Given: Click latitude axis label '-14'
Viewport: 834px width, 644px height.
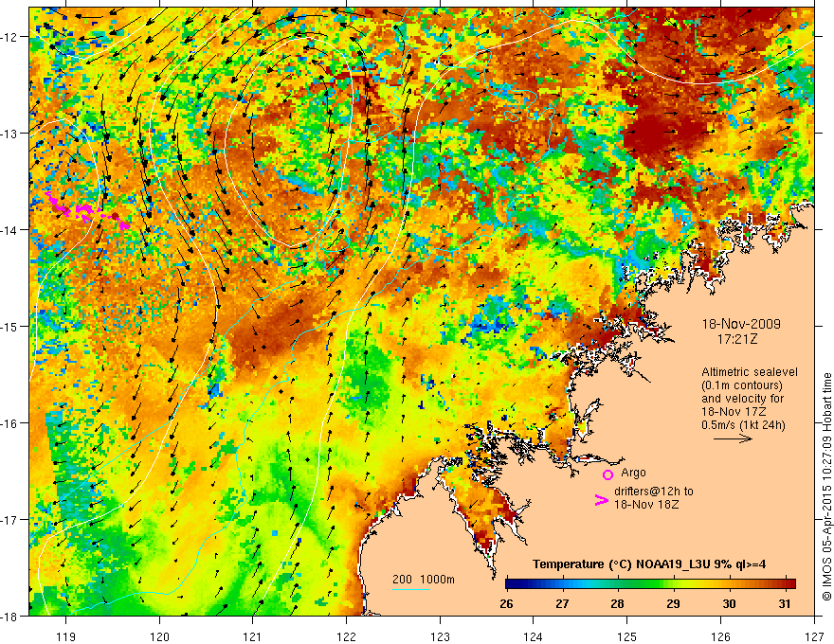Looking at the screenshot, I should pos(10,230).
